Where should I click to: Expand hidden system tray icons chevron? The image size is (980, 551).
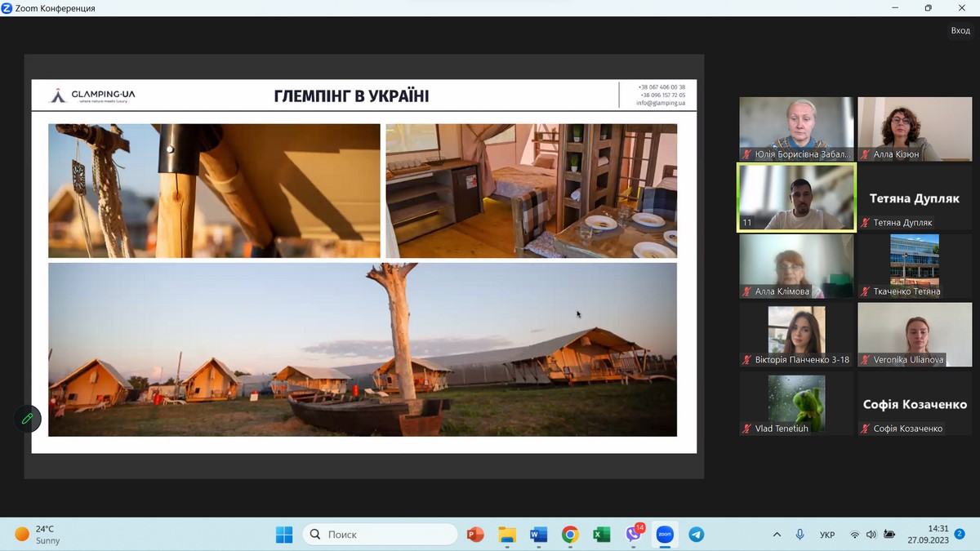[x=777, y=535]
